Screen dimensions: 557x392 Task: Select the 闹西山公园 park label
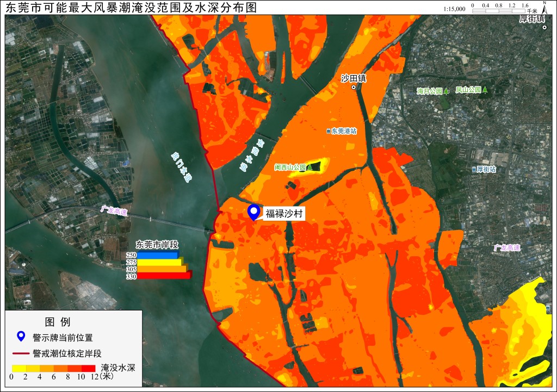[290, 167]
